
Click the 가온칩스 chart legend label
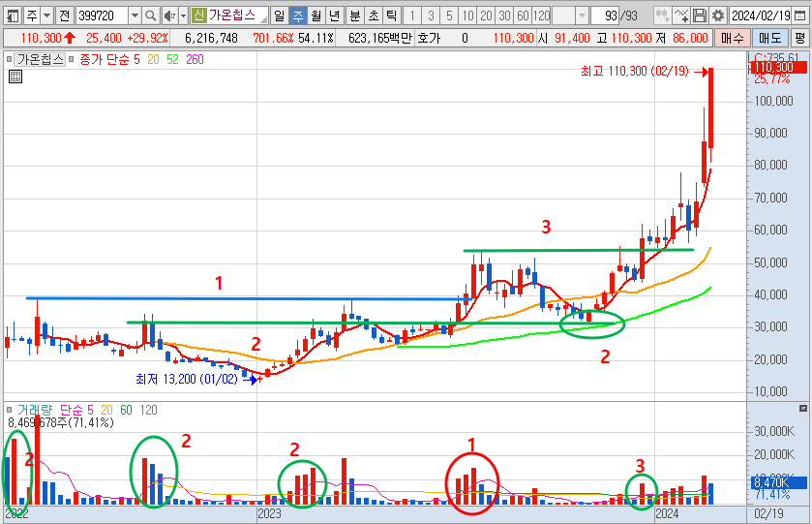pos(40,60)
